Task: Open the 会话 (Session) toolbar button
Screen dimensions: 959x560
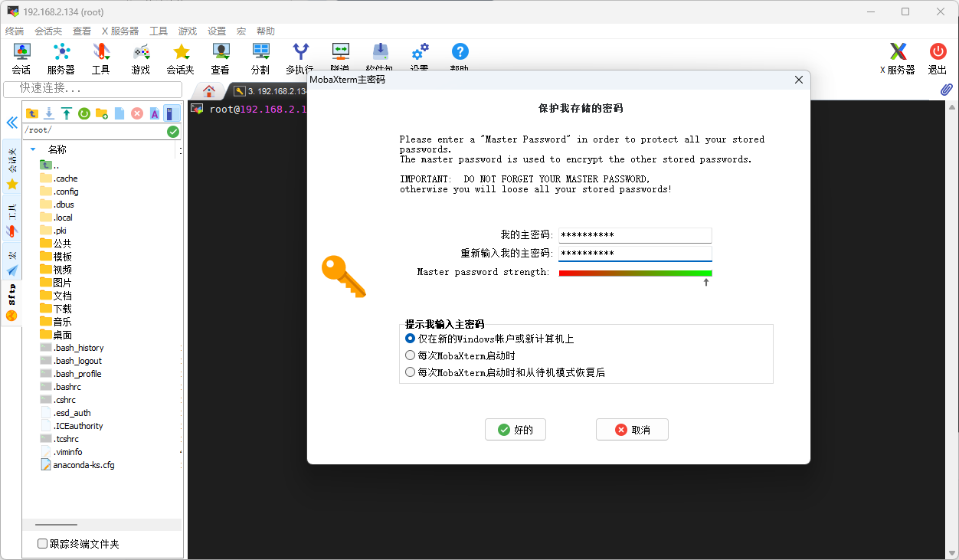Action: point(21,58)
